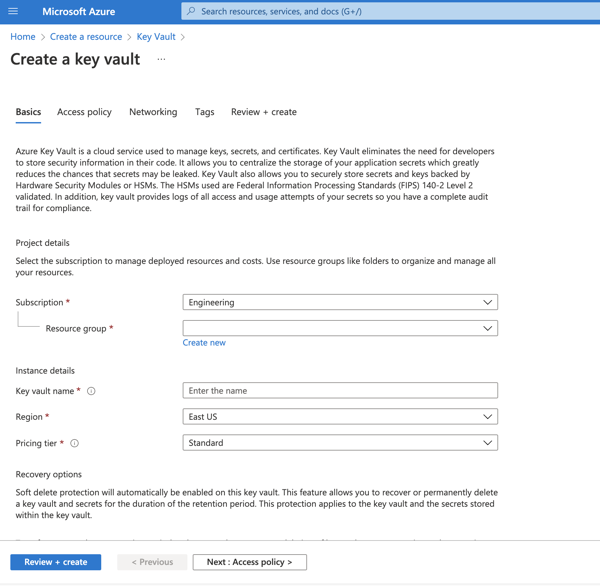Expand the empty Resource group dropdown
Viewport: 600px width, 586px height.
click(340, 328)
